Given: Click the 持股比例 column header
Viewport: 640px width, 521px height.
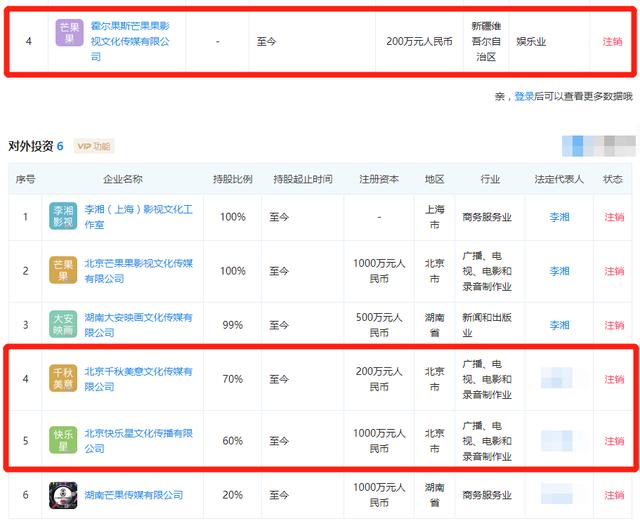Looking at the screenshot, I should 232,180.
